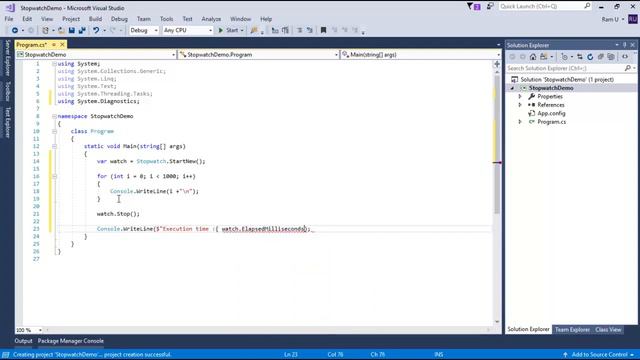Open the Server Explorer side tab
The width and height of the screenshot is (640, 360).
[7, 58]
